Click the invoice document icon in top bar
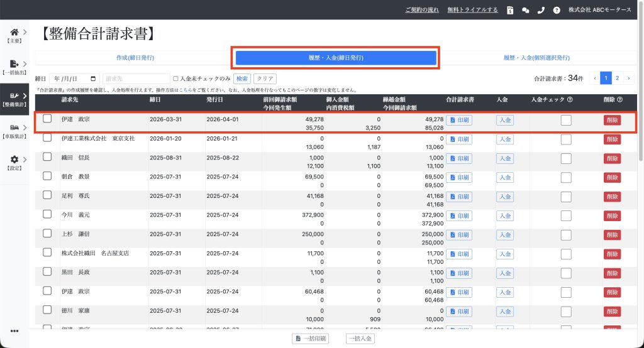644x348 pixels. pos(510,10)
